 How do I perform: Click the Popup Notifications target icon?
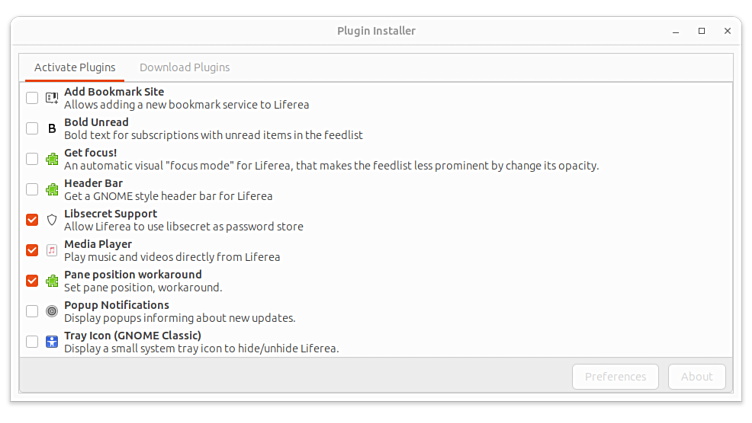coord(52,311)
